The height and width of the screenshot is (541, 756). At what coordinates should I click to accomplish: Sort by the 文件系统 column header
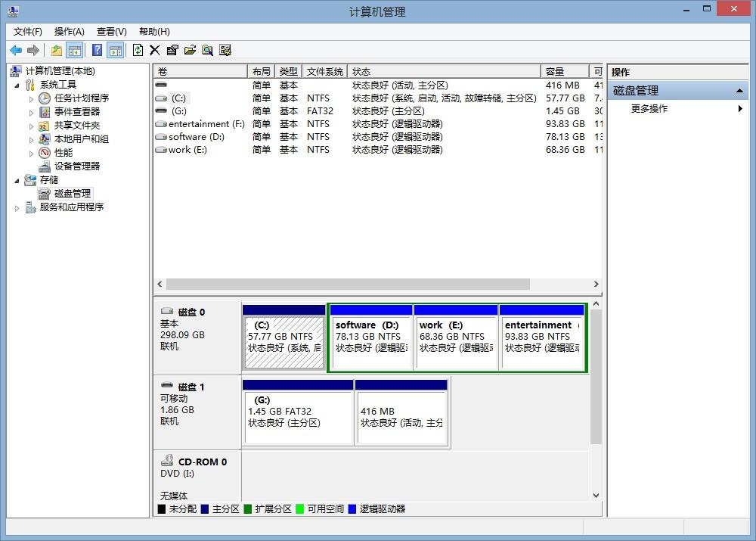click(324, 71)
